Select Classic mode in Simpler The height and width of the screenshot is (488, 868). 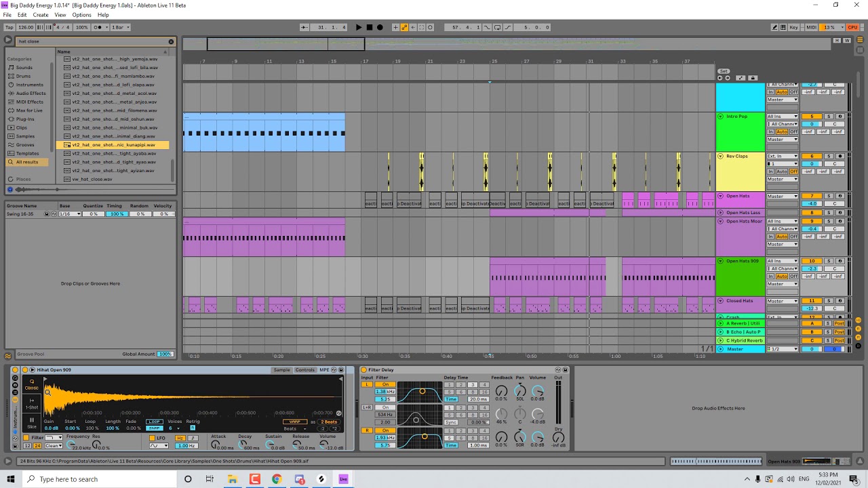32,384
